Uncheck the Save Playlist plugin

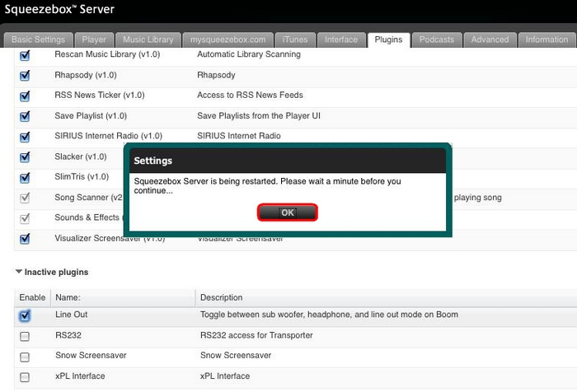25,117
